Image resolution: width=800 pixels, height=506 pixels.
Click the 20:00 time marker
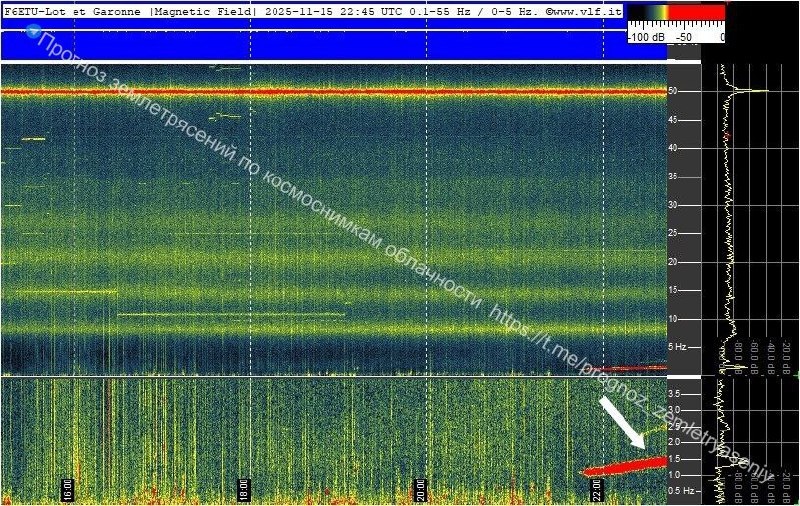[x=420, y=490]
